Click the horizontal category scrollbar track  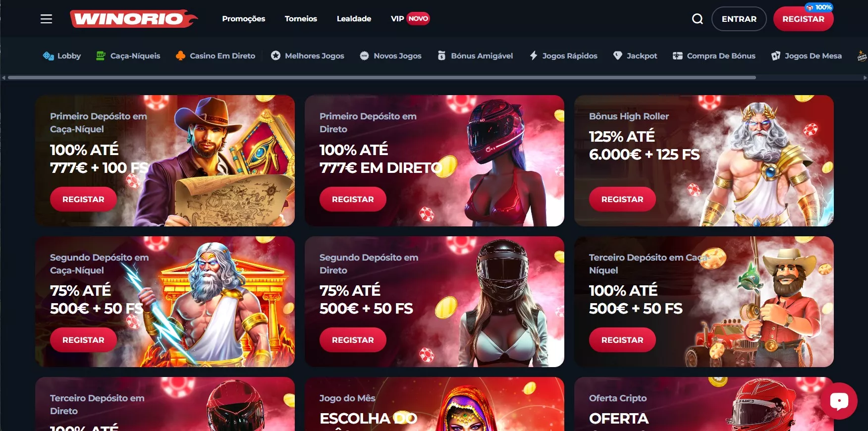[434, 78]
